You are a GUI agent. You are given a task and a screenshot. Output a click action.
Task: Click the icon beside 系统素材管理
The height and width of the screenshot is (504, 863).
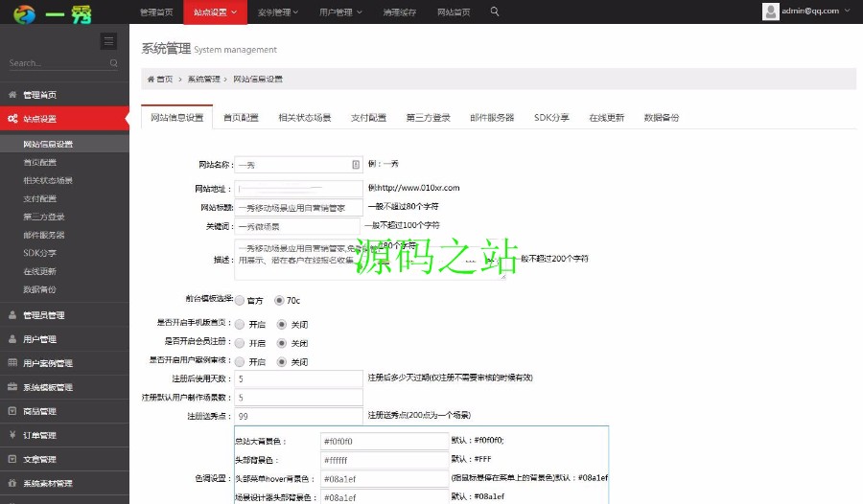click(x=12, y=483)
